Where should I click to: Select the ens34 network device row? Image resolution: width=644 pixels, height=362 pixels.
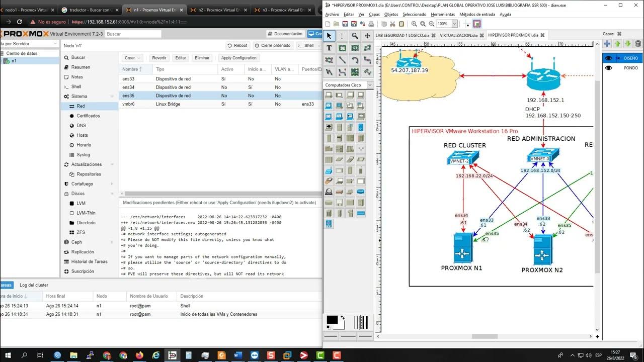[x=220, y=87]
